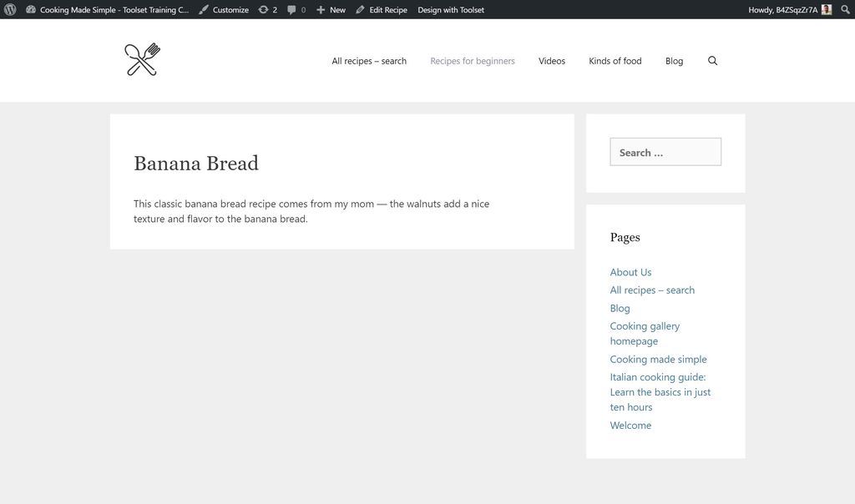This screenshot has height=504, width=855.
Task: Open updates via the refresh icon
Action: pos(263,10)
